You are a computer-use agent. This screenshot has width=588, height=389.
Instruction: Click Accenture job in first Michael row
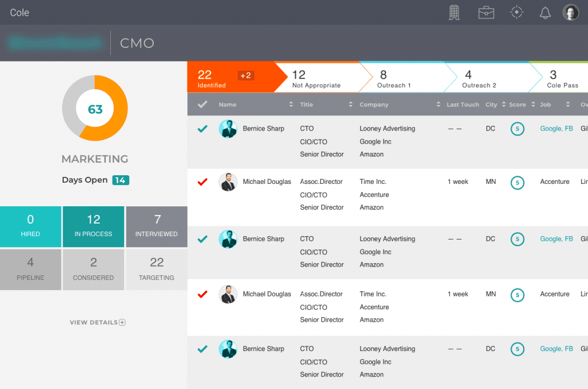[x=555, y=182]
